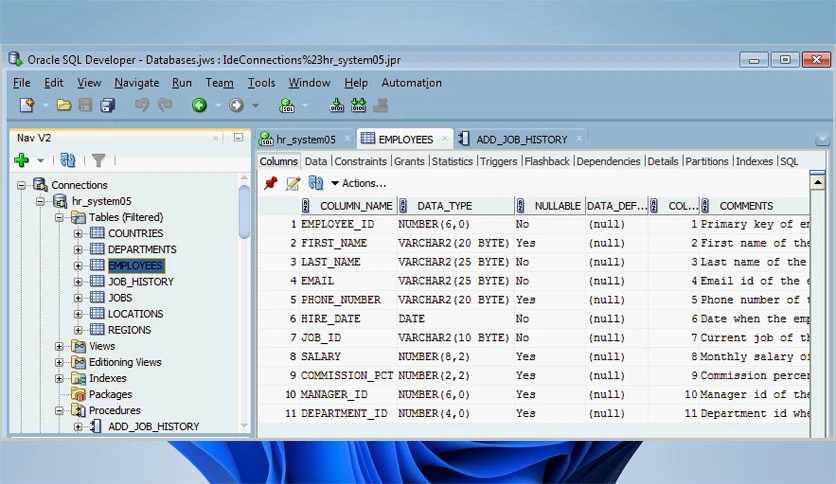The width and height of the screenshot is (836, 484).
Task: Switch to the Dependencies tab
Action: pyautogui.click(x=608, y=161)
